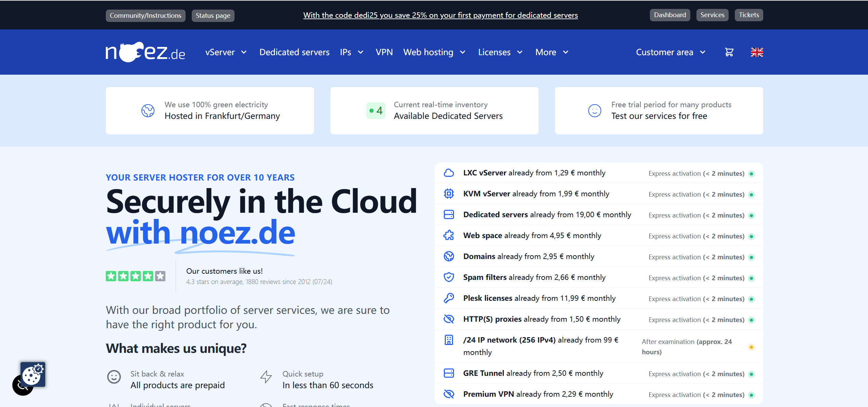The height and width of the screenshot is (407, 868).
Task: Click 'In less than 60 seconds' text
Action: (328, 385)
